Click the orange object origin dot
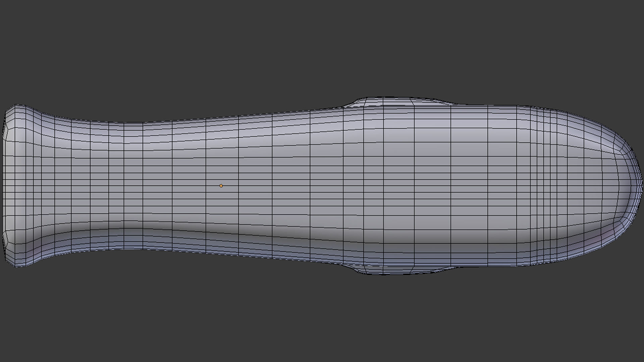This screenshot has height=362, width=644. click(x=221, y=186)
